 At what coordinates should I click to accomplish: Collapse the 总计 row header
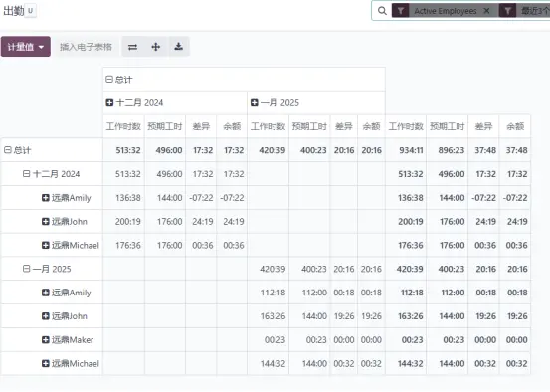18,150
